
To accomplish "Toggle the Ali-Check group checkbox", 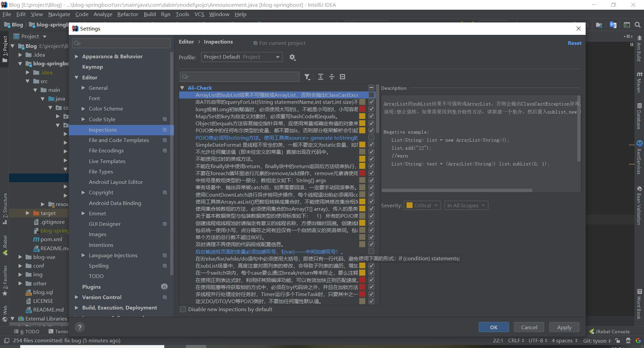I will tap(371, 88).
